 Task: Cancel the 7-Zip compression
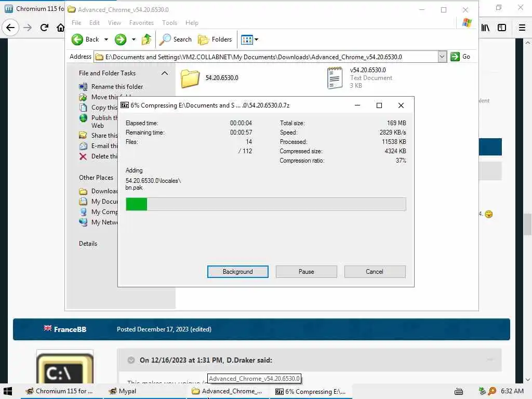(375, 272)
